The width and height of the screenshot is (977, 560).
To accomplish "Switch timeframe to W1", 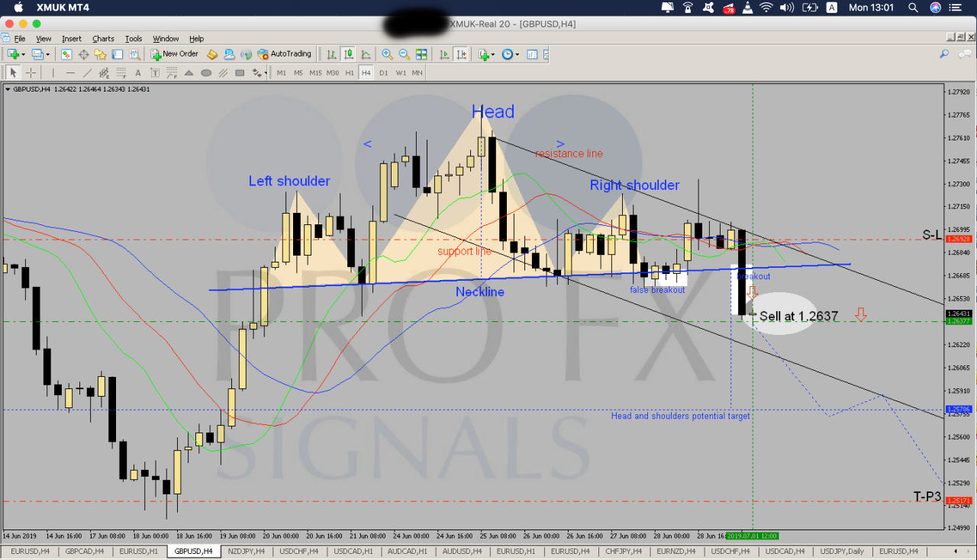I will [x=401, y=72].
